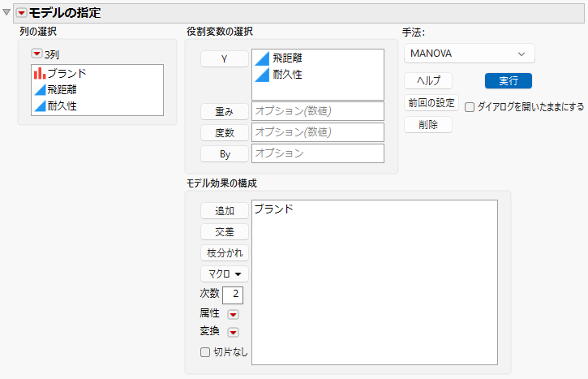588x379 pixels.
Task: Open the マクロ dropdown menu
Action: pos(224,274)
